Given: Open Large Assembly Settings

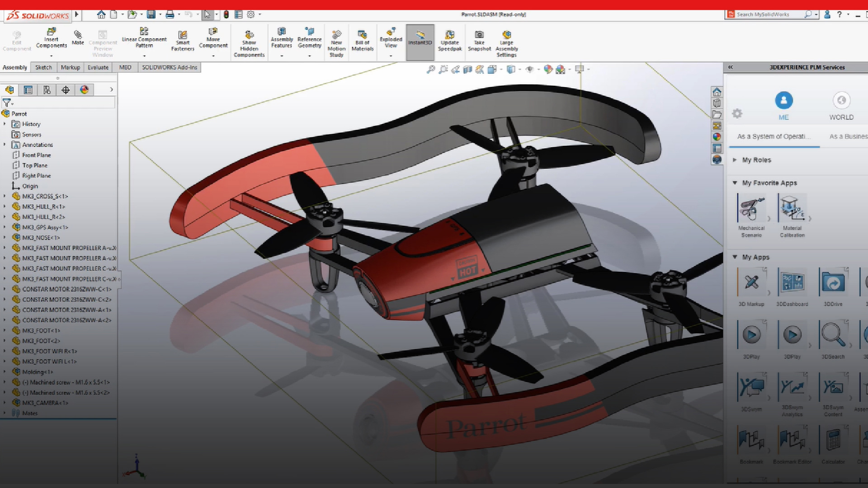Looking at the screenshot, I should point(506,43).
